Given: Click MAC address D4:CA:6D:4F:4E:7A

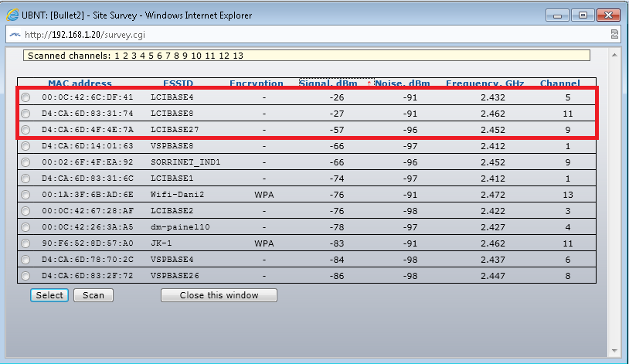Looking at the screenshot, I should click(87, 130).
